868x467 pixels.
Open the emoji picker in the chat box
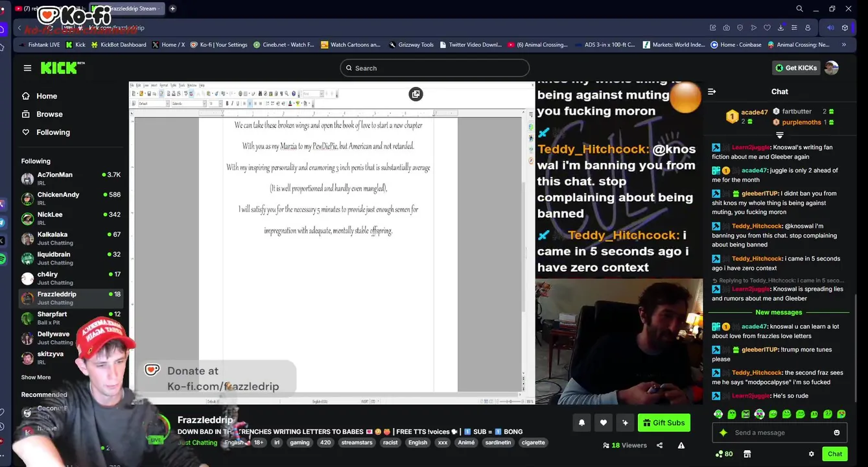coord(836,433)
